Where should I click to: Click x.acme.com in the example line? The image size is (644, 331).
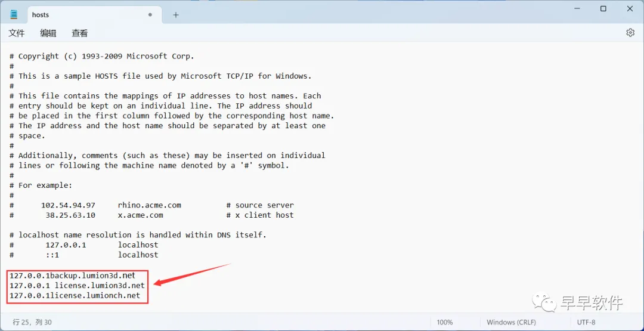(x=141, y=215)
